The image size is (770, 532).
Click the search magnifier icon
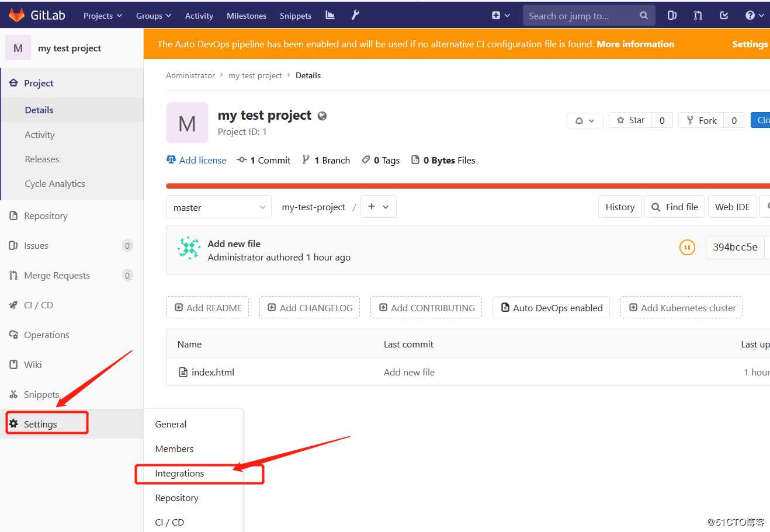(644, 16)
